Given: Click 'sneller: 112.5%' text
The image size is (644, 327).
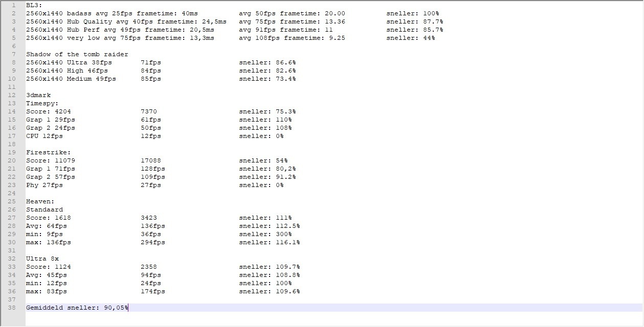Looking at the screenshot, I should pyautogui.click(x=270, y=226).
